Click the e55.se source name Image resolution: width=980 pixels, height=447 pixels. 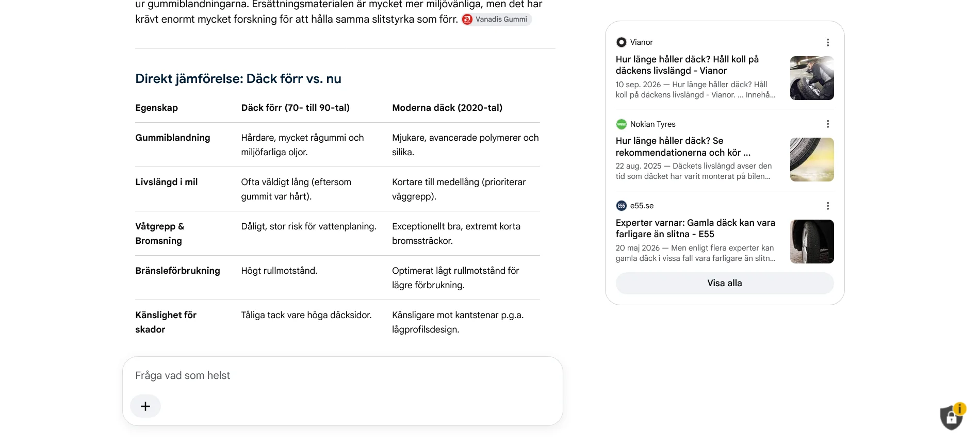pos(642,206)
